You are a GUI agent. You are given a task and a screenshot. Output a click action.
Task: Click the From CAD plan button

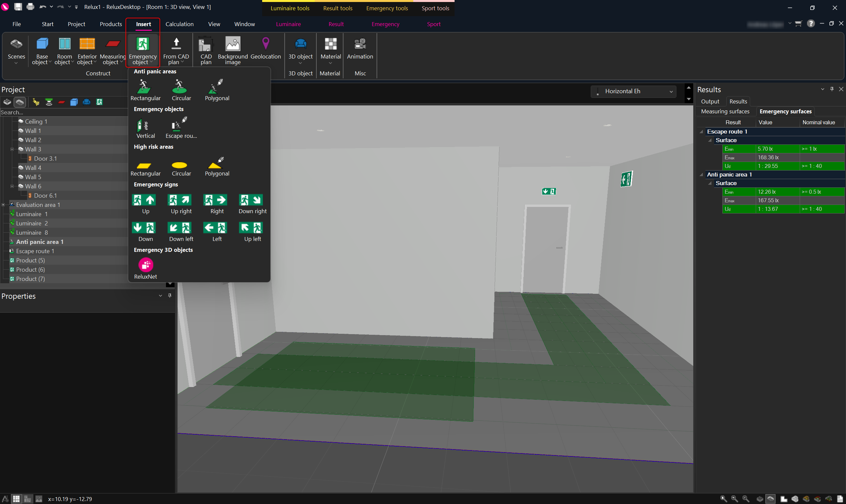click(x=176, y=50)
